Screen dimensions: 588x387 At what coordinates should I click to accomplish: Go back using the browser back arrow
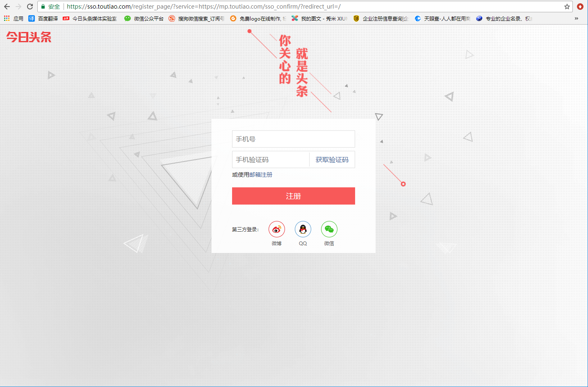[x=7, y=7]
